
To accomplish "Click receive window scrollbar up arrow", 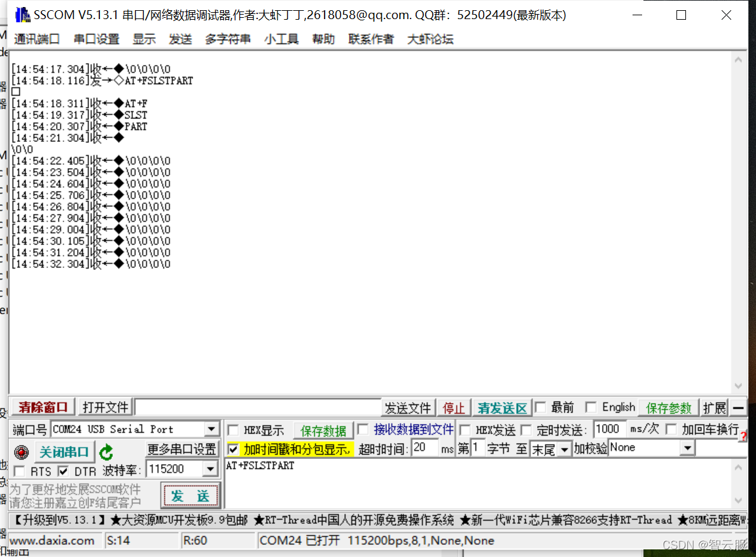I will click(x=738, y=60).
